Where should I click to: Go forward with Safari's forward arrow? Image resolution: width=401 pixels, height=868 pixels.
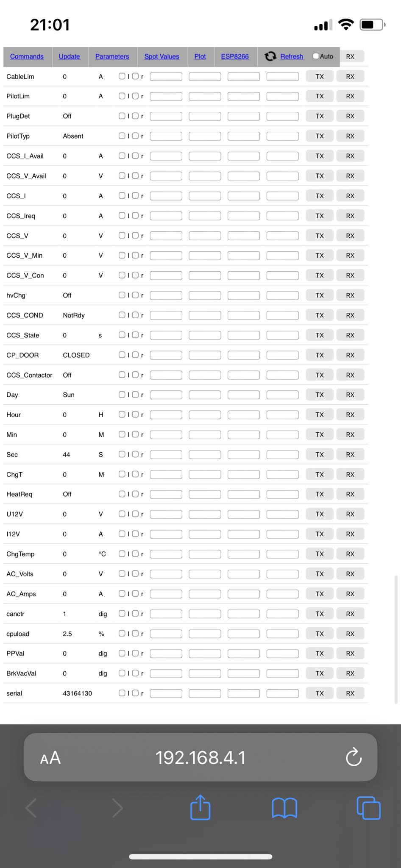click(x=117, y=808)
